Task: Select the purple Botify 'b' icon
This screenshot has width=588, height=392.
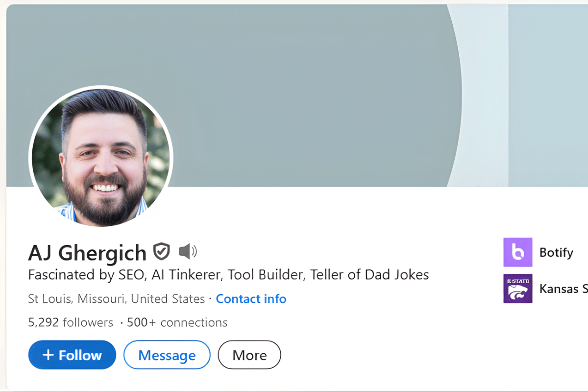Action: coord(517,252)
